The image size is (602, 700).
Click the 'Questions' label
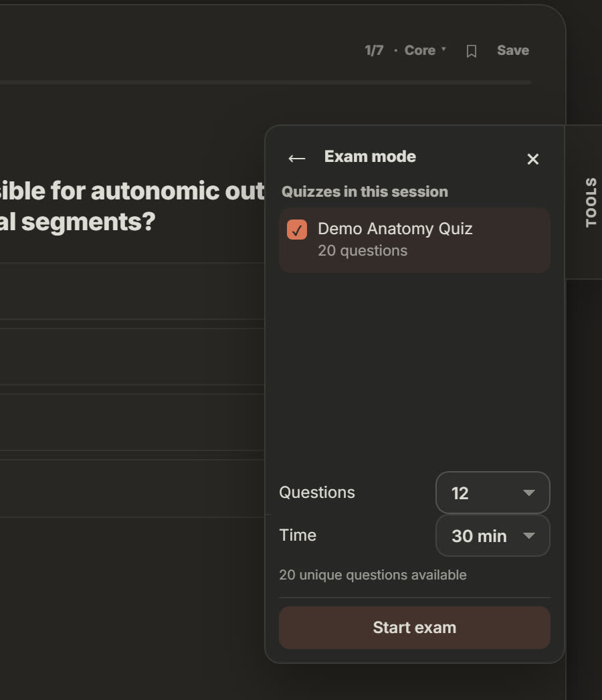317,493
